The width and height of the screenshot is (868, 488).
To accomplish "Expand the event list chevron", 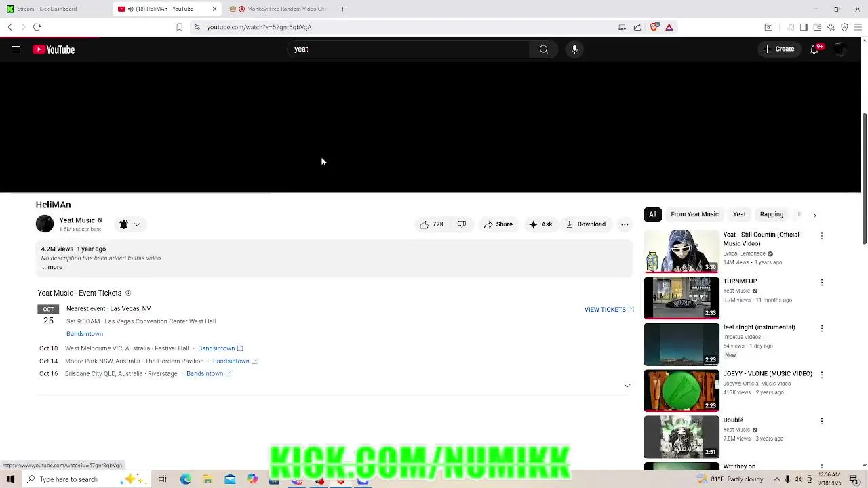I will [627, 386].
